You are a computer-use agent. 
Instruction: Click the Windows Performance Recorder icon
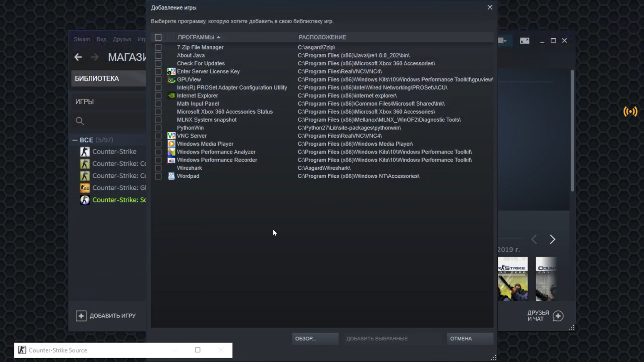[171, 160]
